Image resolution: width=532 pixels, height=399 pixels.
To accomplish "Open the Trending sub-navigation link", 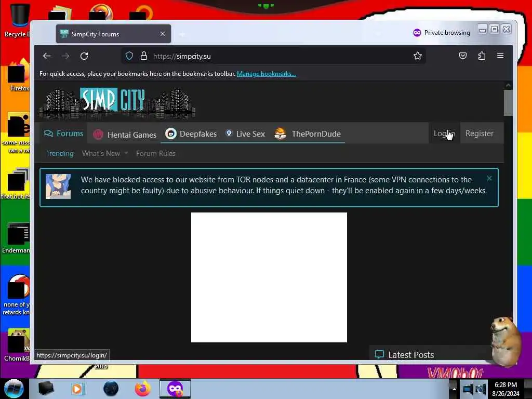I will click(x=60, y=153).
